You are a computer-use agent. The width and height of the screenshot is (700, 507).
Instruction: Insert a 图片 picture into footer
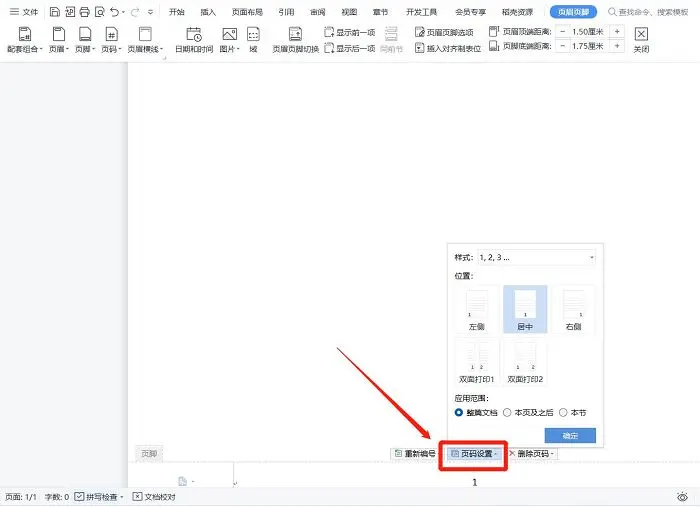[229, 40]
